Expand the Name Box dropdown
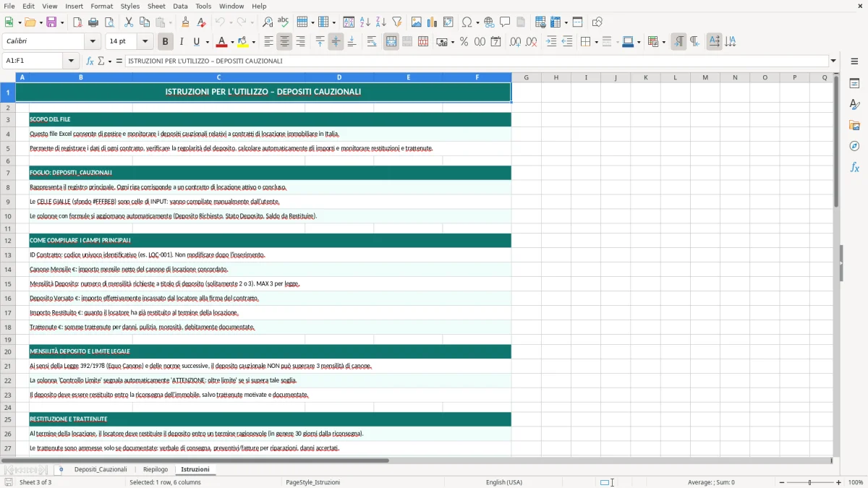The width and height of the screenshot is (868, 488). tap(71, 61)
